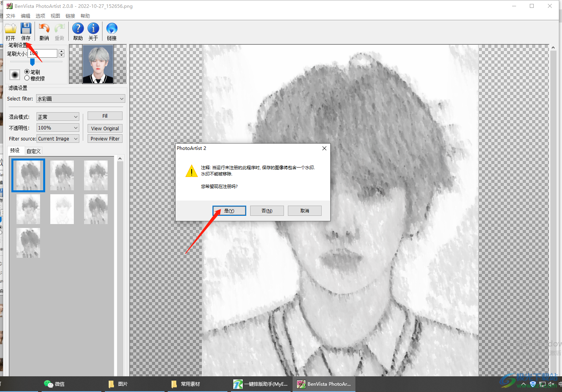
Task: Click the View Original button
Action: 105,128
